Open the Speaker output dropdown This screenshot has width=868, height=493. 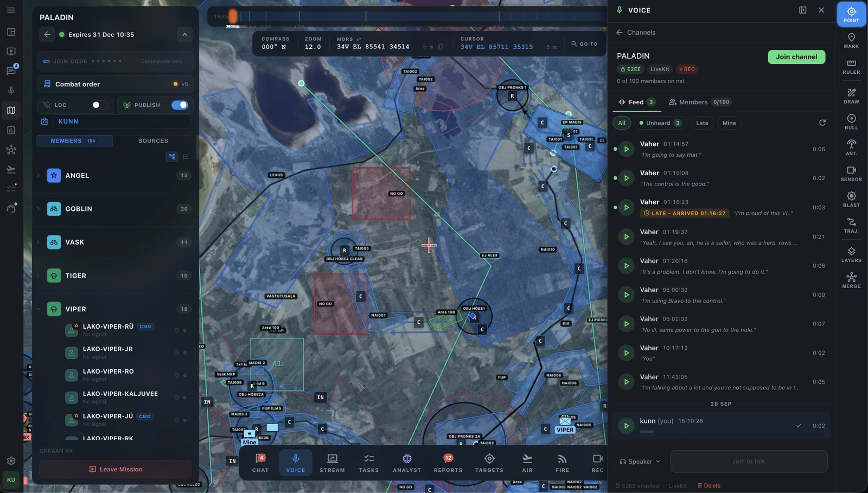[640, 462]
